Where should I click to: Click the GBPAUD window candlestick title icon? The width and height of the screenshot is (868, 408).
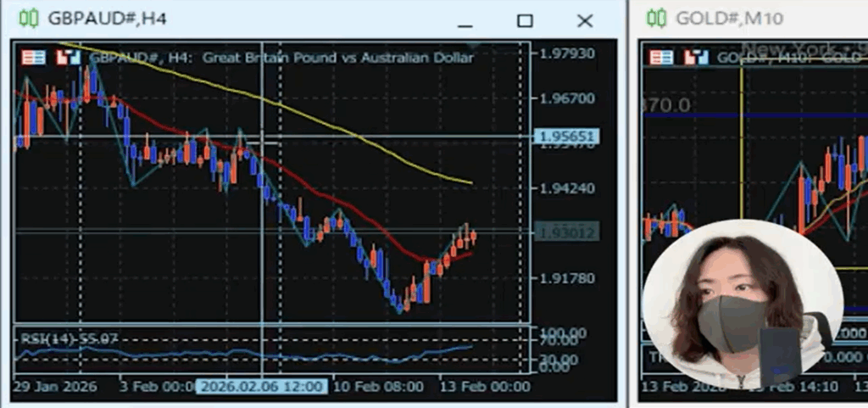(x=29, y=19)
